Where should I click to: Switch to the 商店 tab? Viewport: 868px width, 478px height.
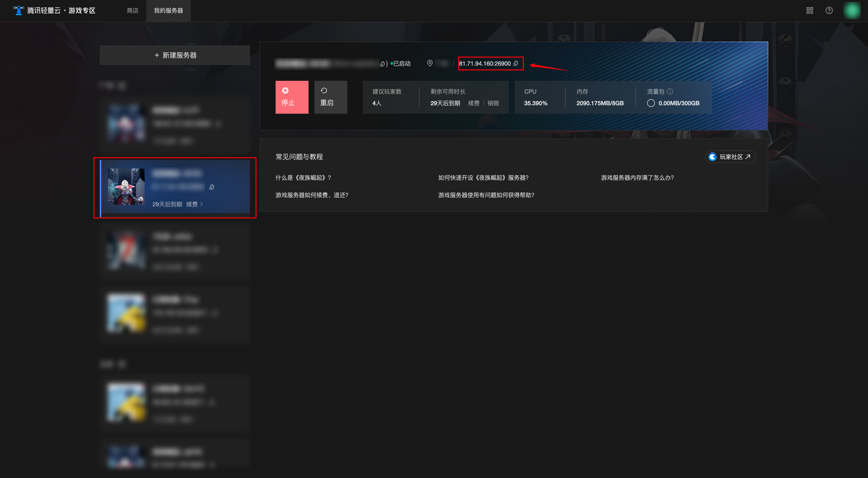132,10
